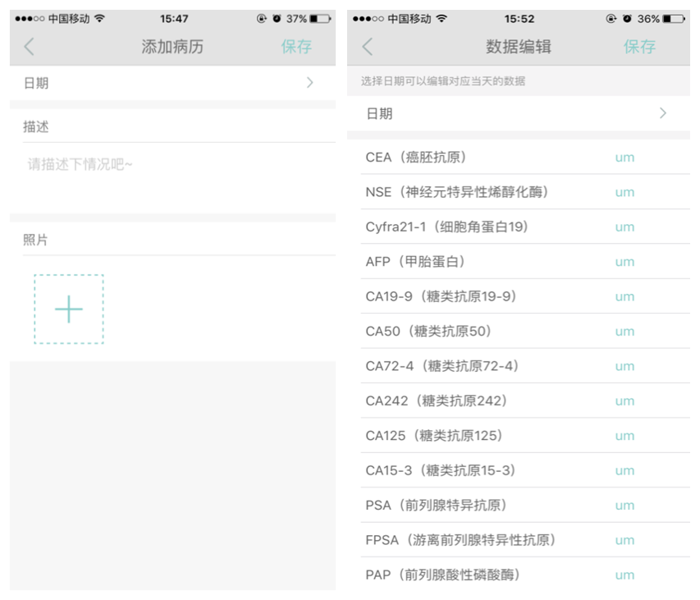Screen dimensions: 700x600
Task: Save the medical record with 保存
Action: (296, 47)
